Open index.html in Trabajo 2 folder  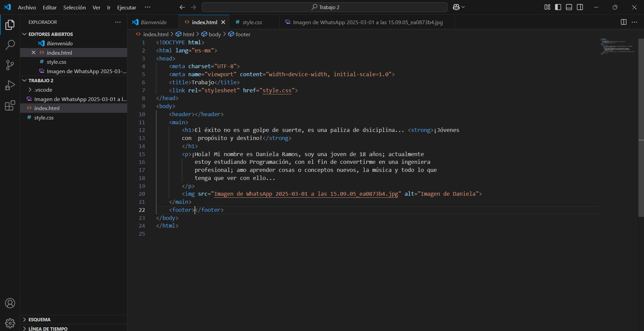[x=73, y=108]
